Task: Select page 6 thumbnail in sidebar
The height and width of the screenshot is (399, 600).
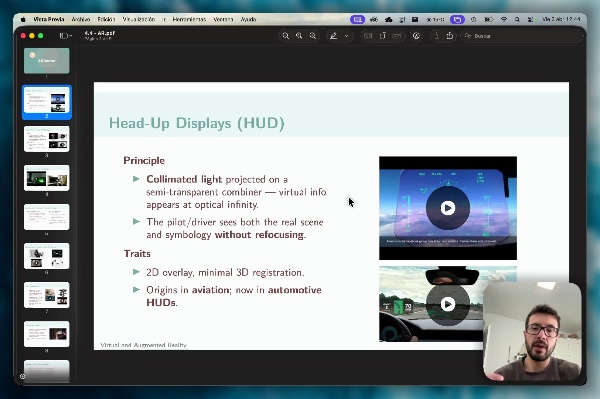Action: pyautogui.click(x=47, y=256)
